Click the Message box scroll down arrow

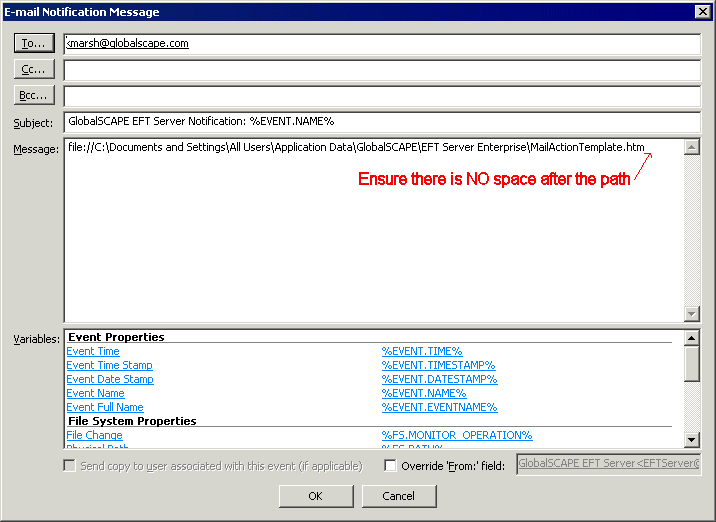click(x=691, y=313)
